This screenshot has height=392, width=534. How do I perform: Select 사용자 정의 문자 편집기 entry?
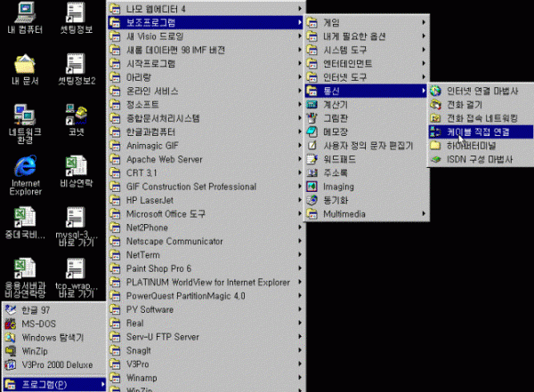pos(366,146)
